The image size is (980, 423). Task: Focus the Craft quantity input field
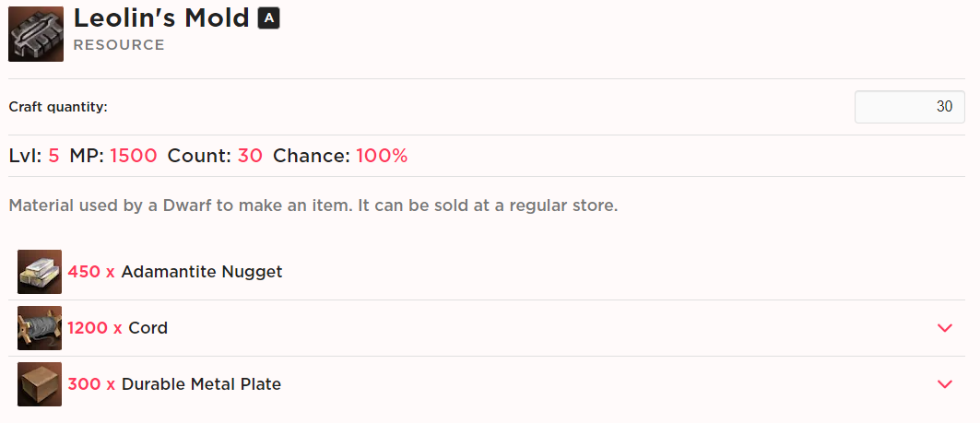tap(909, 107)
